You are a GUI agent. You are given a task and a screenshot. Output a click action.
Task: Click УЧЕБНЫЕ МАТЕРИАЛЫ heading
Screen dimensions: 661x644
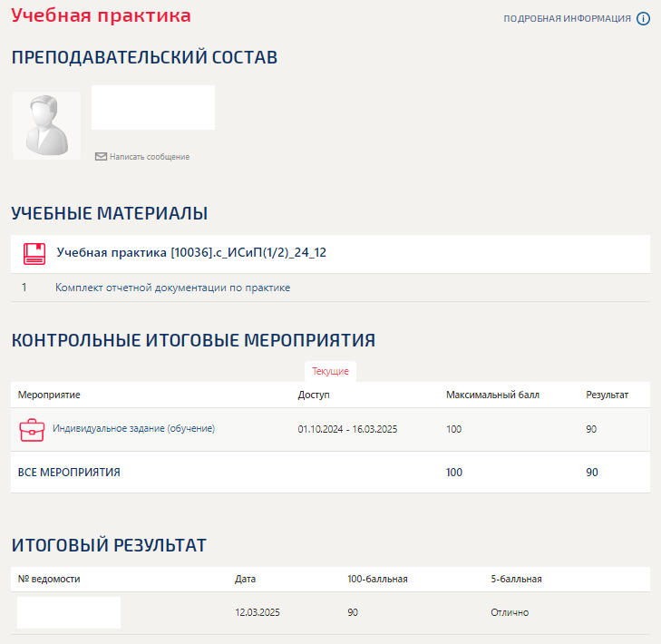[x=110, y=213]
